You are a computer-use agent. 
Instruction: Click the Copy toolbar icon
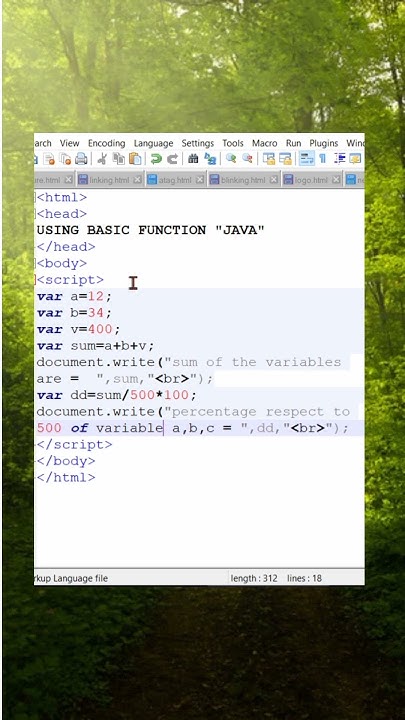pyautogui.click(x=118, y=159)
